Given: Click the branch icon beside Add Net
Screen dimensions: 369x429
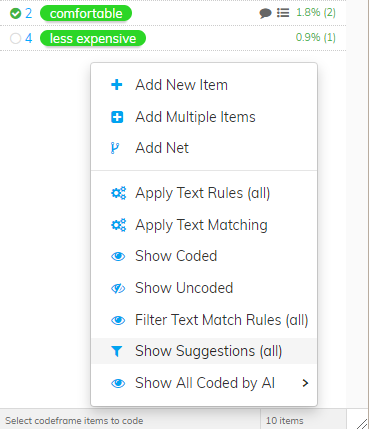Looking at the screenshot, I should point(115,148).
